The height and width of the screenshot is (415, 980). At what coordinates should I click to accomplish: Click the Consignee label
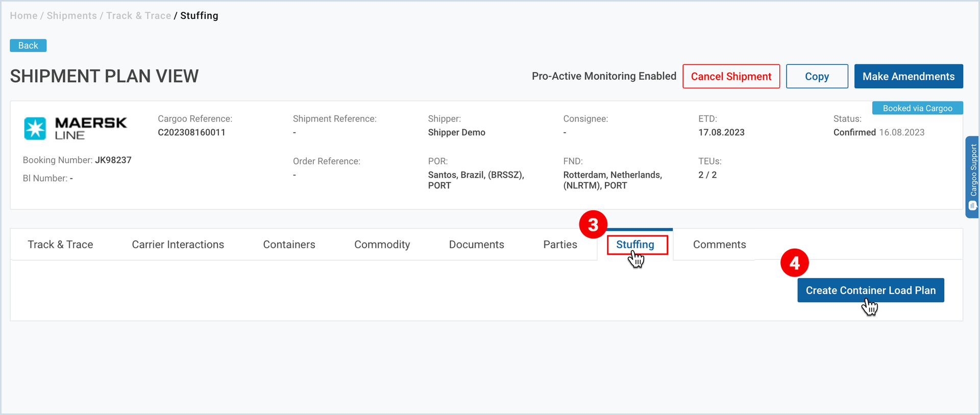585,119
